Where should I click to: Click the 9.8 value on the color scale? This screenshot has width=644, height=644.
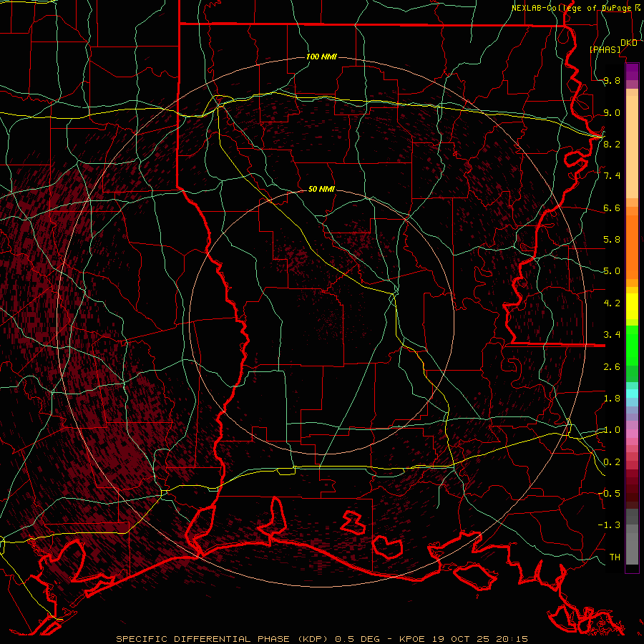[612, 80]
